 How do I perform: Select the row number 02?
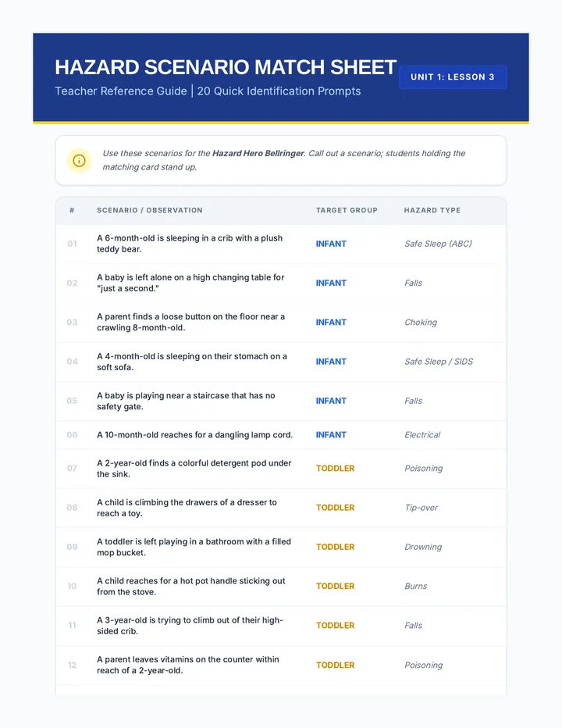pos(72,283)
